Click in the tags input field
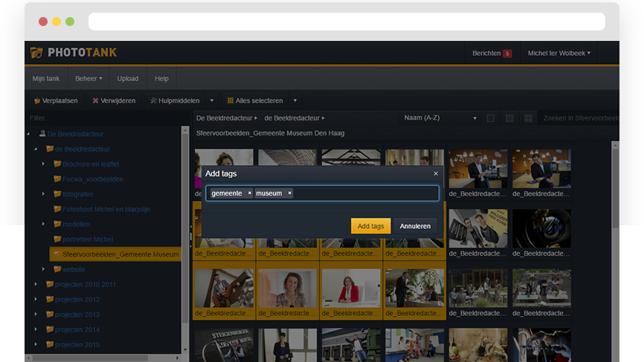The width and height of the screenshot is (644, 362). [364, 193]
